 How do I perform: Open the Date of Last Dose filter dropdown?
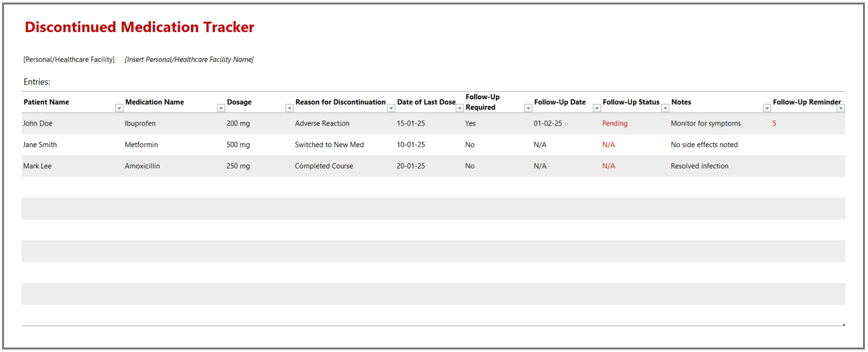point(459,108)
